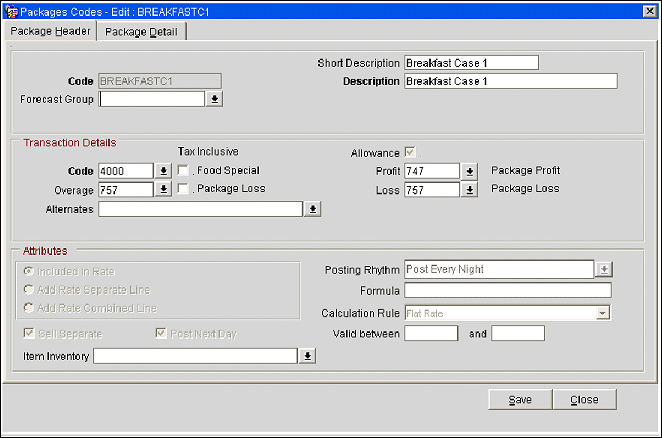Click the Alternates list arrow button
This screenshot has width=662, height=438.
(312, 209)
